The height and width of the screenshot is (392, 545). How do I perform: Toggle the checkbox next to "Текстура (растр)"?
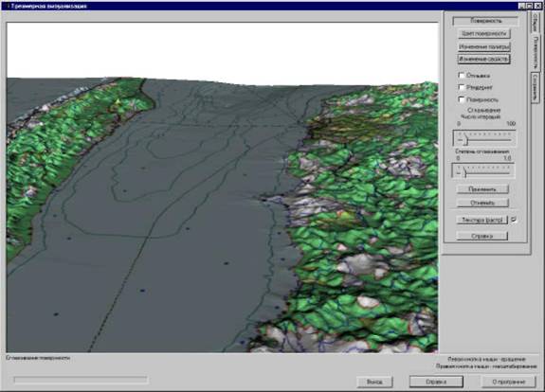514,220
